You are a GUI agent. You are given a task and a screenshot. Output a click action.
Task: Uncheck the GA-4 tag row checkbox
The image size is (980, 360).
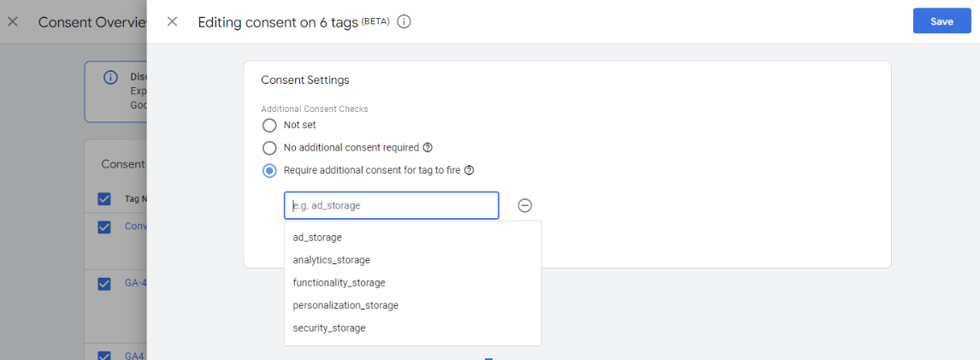104,283
